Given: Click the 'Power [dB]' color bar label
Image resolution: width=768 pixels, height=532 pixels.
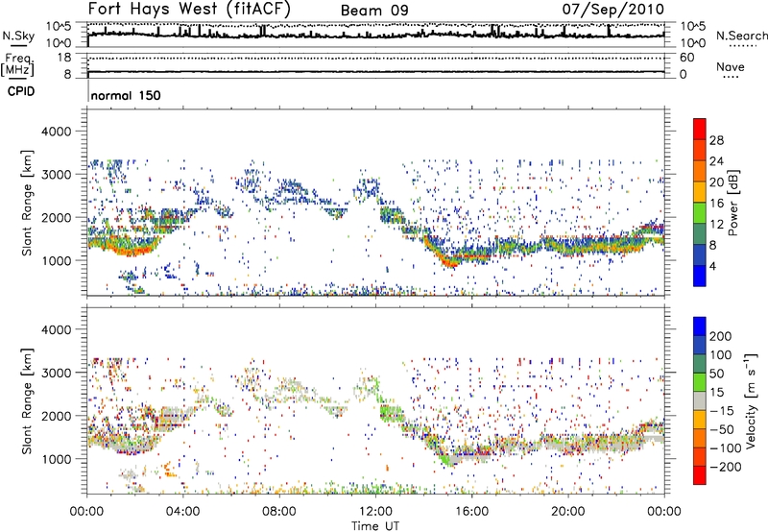Looking at the screenshot, I should [x=733, y=203].
